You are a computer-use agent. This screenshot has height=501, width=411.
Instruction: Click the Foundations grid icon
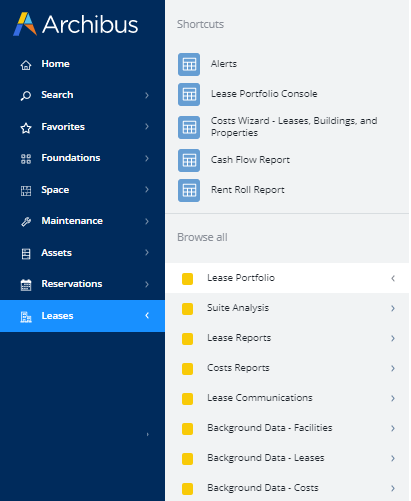click(26, 159)
